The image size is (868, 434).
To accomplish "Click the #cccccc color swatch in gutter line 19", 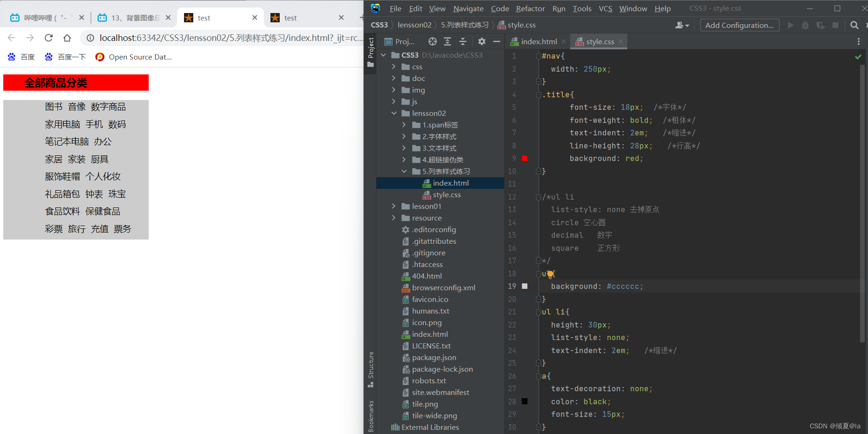I will (x=525, y=286).
